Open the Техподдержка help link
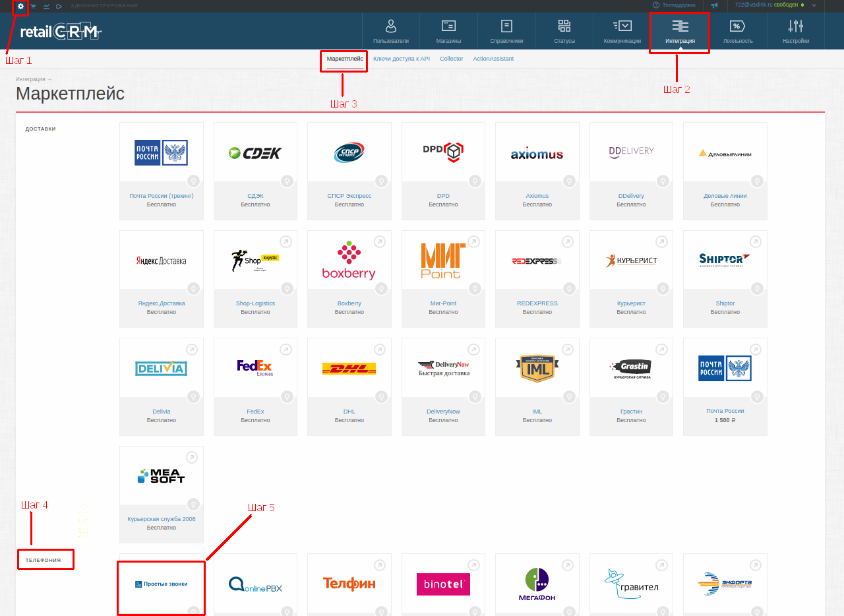This screenshot has height=616, width=844. coord(674,5)
